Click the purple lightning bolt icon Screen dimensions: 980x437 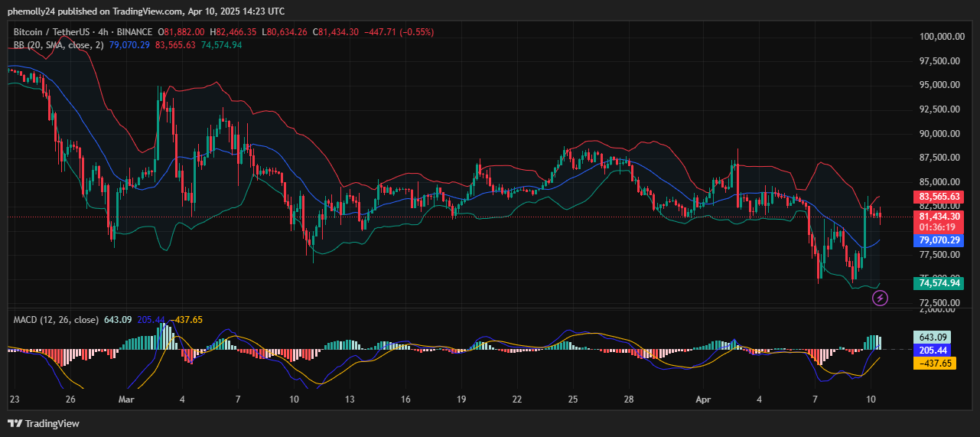(x=880, y=298)
